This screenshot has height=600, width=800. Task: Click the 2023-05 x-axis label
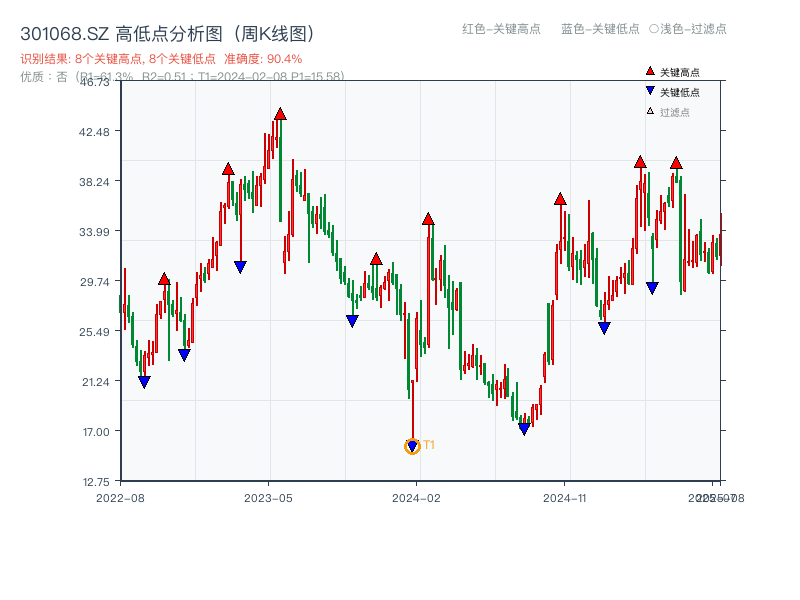[x=268, y=498]
